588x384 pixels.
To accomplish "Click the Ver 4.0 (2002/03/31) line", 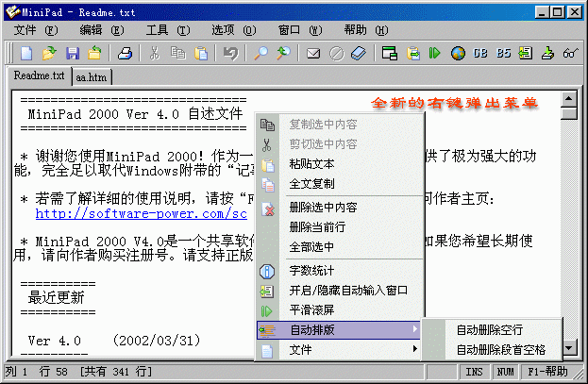I will 114,341.
